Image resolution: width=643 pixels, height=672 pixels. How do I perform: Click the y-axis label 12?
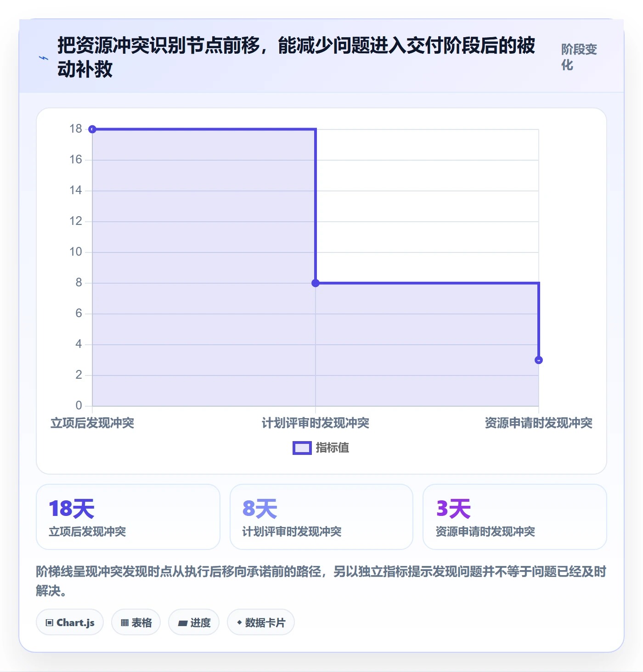tap(76, 221)
